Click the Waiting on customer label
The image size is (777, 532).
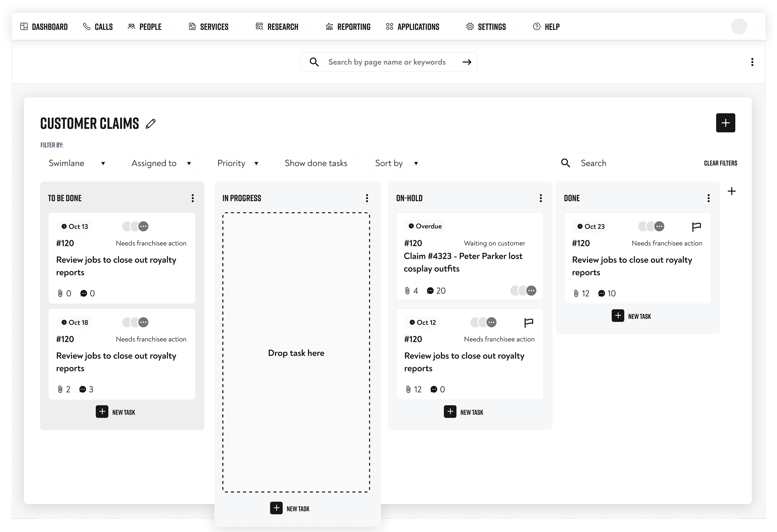click(494, 243)
